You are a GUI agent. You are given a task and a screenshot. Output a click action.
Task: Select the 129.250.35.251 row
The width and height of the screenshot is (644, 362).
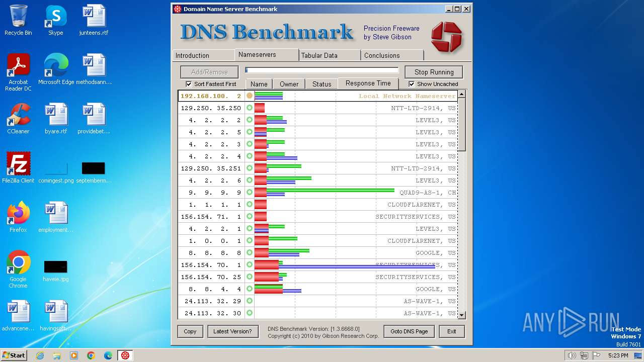pyautogui.click(x=317, y=168)
